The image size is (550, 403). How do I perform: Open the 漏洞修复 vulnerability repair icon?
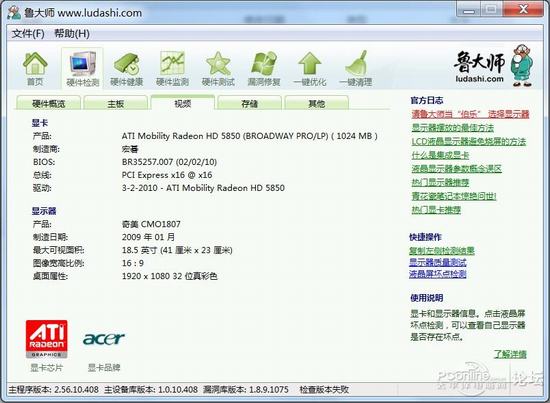pos(264,69)
